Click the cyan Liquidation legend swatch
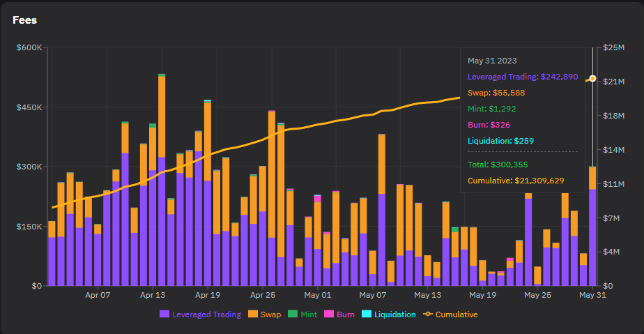The height and width of the screenshot is (334, 644). point(367,314)
